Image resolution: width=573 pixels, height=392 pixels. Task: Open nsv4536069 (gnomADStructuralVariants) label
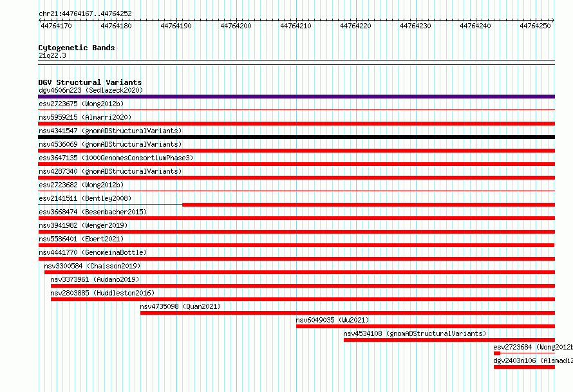110,144
